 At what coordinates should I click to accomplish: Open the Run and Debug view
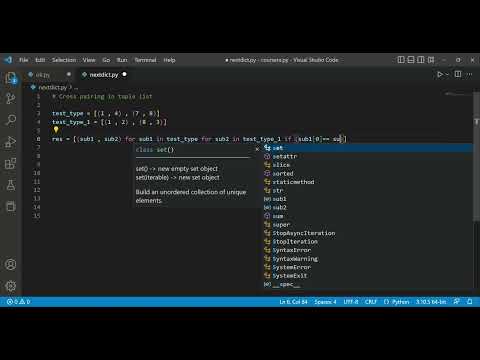pos(11,142)
